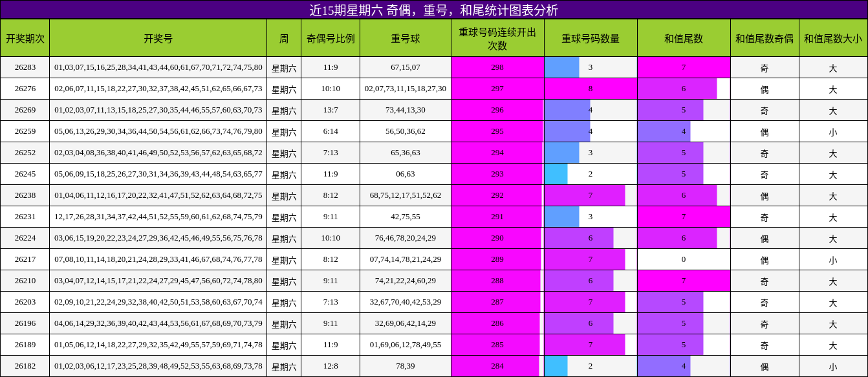Click repeat balls 42,75,55
The width and height of the screenshot is (868, 377).
[x=406, y=217]
